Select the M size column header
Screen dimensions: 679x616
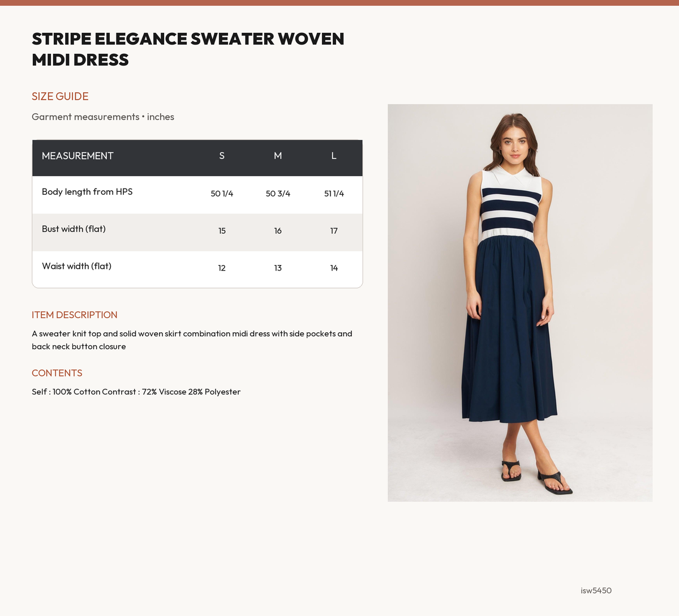(278, 156)
